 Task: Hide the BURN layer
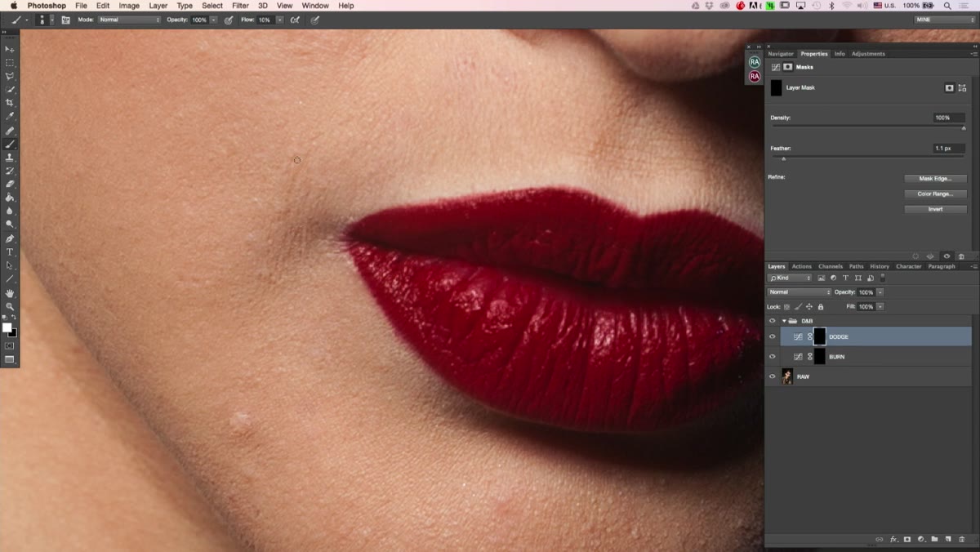772,357
